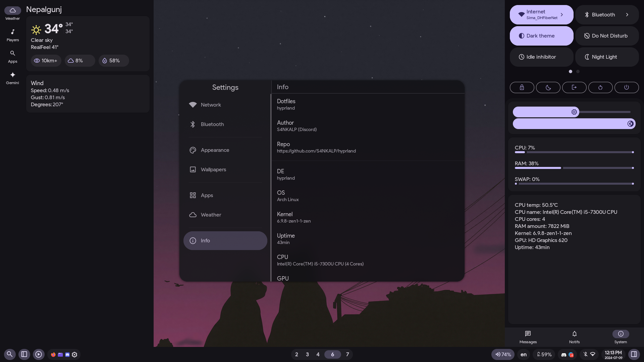Enable the Idle inhibitor toggle

[541, 57]
